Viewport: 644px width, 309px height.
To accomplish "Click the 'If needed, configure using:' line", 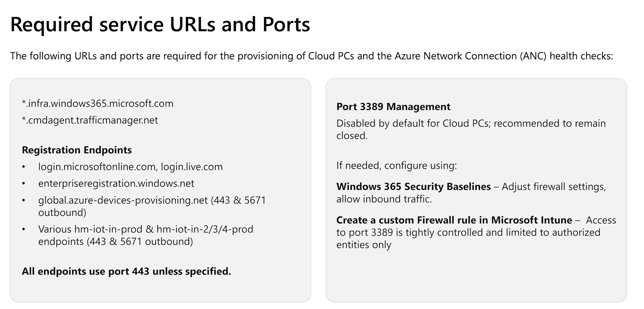I will click(x=396, y=165).
